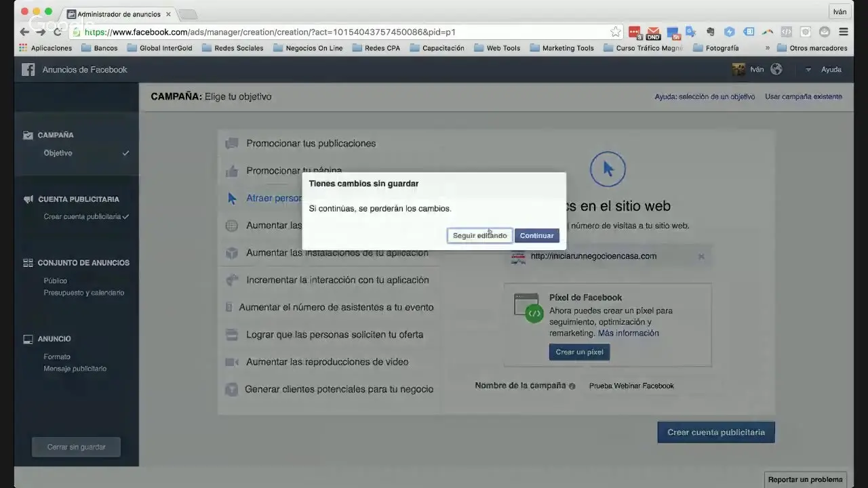Viewport: 868px width, 488px height.
Task: Open the Redes Sociales bookmarks folder
Action: pos(233,48)
